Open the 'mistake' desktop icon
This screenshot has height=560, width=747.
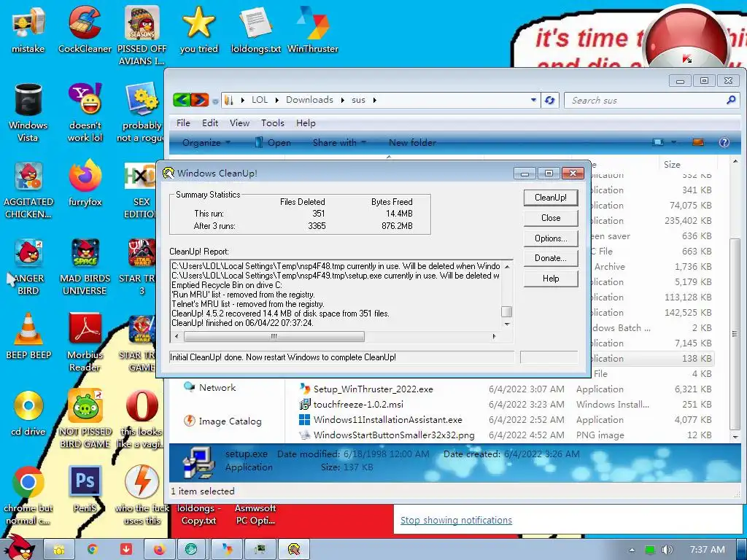pyautogui.click(x=28, y=30)
